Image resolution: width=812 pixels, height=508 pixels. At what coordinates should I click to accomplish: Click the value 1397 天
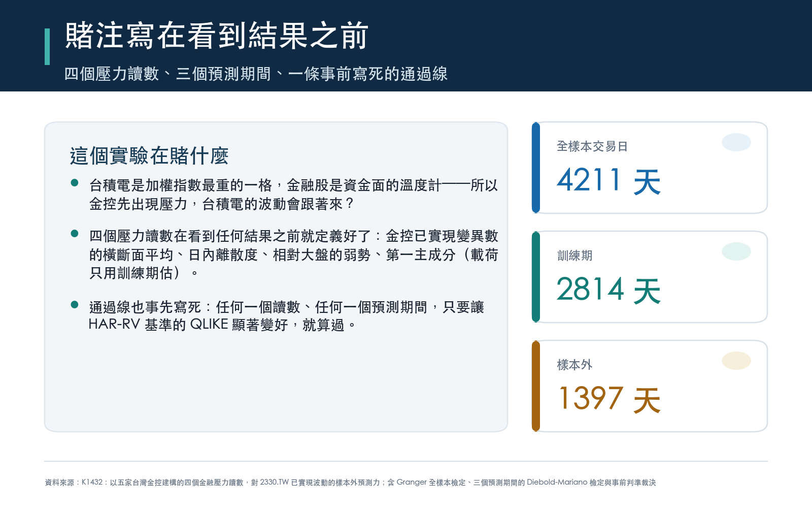pyautogui.click(x=608, y=399)
